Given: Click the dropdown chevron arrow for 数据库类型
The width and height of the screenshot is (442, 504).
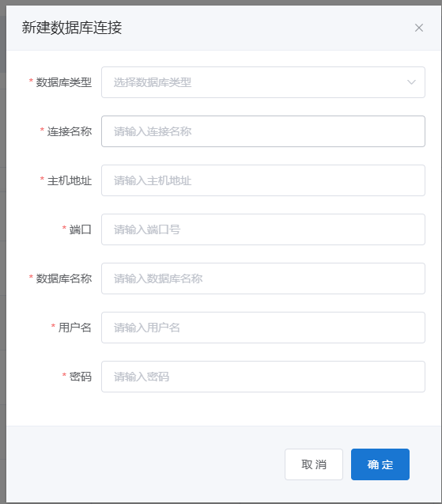Looking at the screenshot, I should (411, 82).
